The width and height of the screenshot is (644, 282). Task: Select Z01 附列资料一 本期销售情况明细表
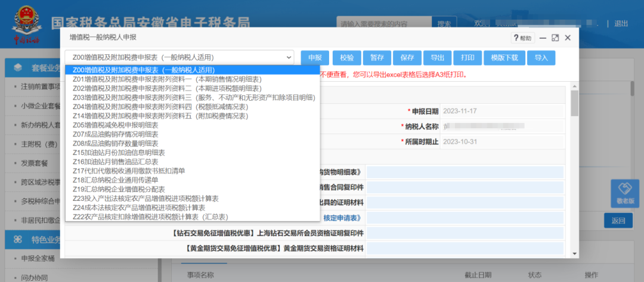[192, 79]
